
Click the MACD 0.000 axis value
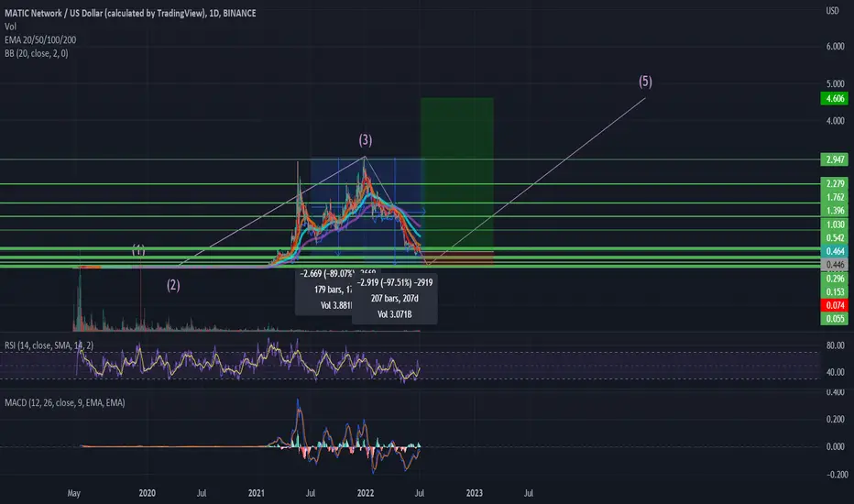pos(835,446)
